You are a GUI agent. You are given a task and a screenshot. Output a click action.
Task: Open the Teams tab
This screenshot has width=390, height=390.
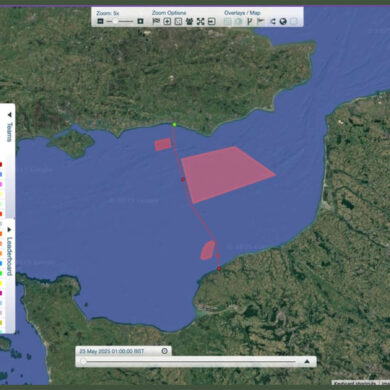point(10,132)
